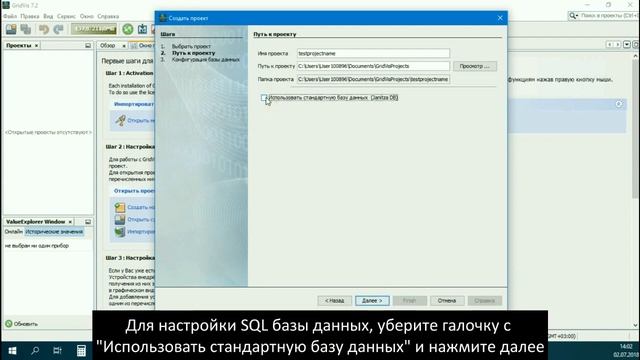Close the ValueExplorer Window tab

(70, 222)
